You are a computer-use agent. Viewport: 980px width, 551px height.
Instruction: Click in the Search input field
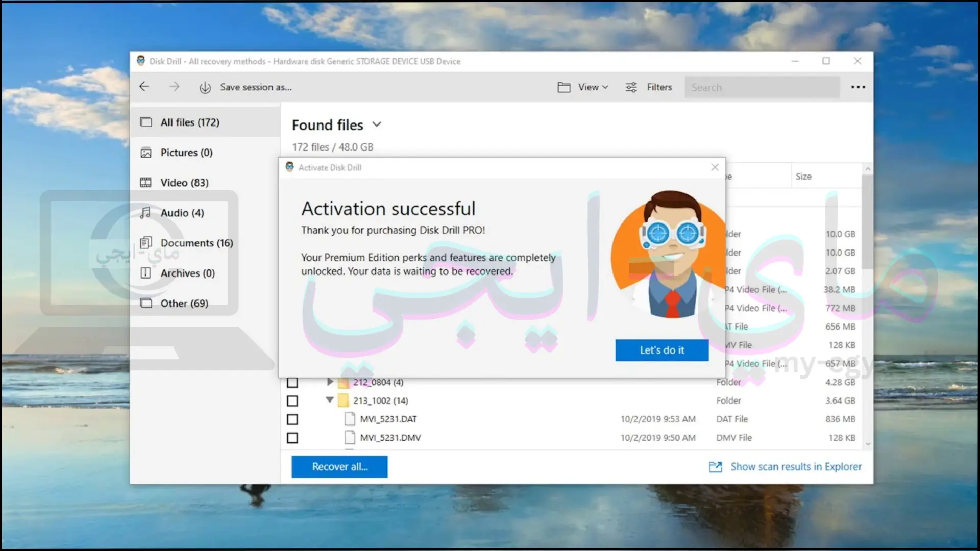tap(762, 87)
